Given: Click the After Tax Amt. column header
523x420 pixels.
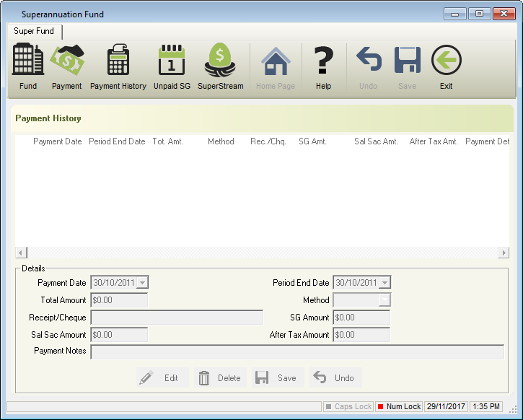Looking at the screenshot, I should tap(434, 141).
